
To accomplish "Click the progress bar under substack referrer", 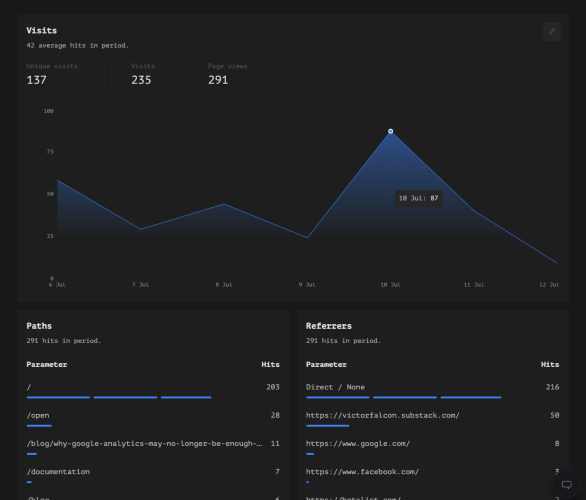I will point(327,426).
